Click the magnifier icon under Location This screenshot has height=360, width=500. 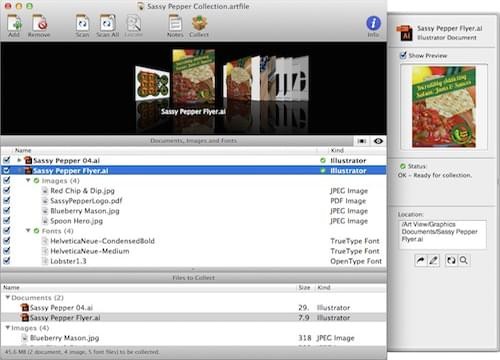[464, 260]
